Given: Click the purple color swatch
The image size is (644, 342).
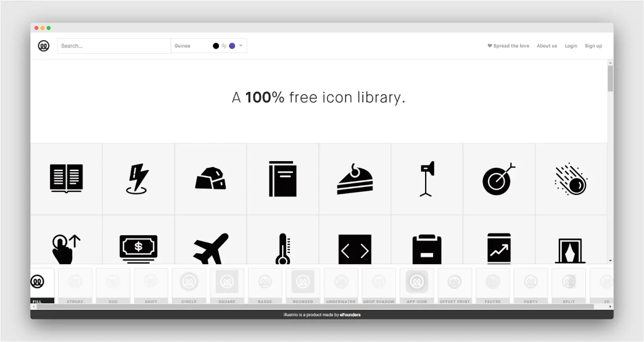Looking at the screenshot, I should click(x=232, y=46).
